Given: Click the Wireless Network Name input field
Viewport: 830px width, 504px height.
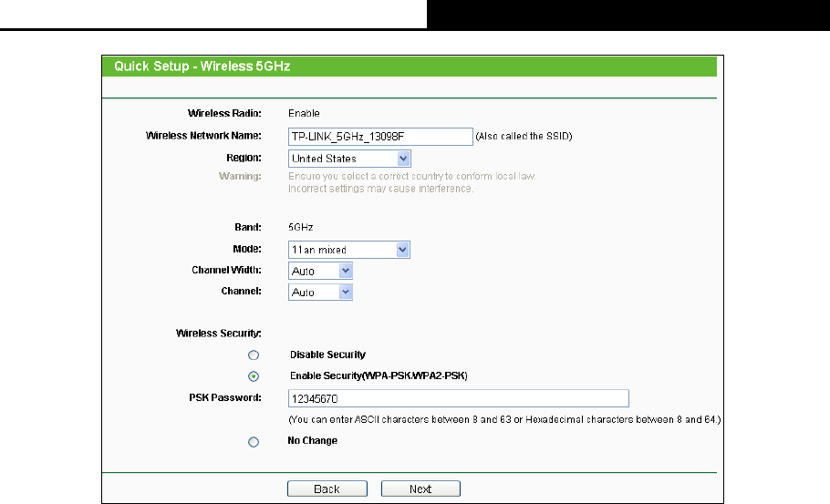Looking at the screenshot, I should 379,136.
